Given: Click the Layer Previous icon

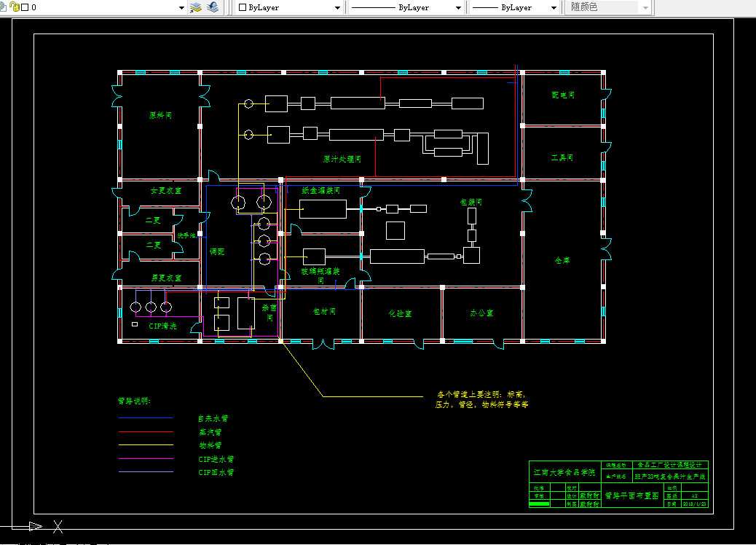Looking at the screenshot, I should (x=213, y=7).
